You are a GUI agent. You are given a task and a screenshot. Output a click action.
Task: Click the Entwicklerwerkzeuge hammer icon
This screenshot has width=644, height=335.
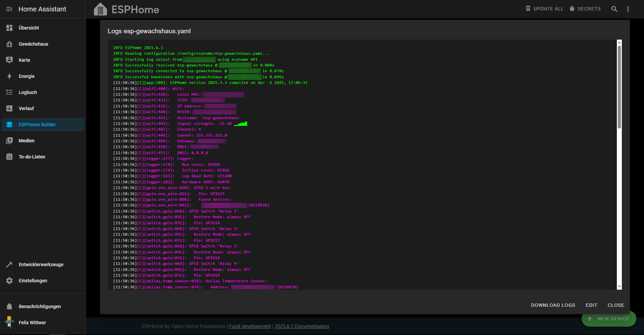(9, 265)
